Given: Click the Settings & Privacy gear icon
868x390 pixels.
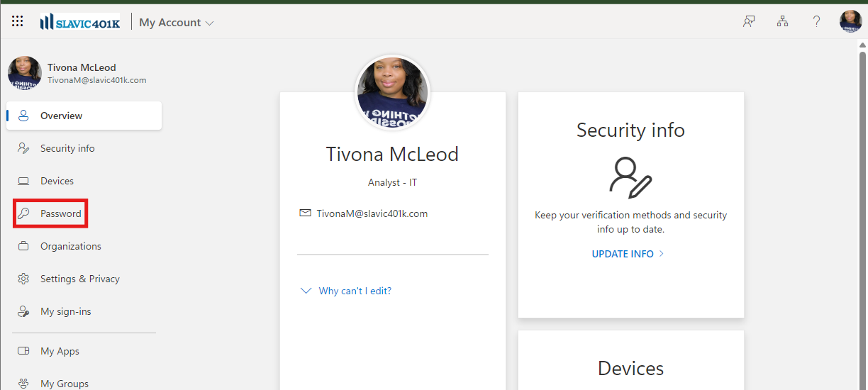Looking at the screenshot, I should pos(23,279).
